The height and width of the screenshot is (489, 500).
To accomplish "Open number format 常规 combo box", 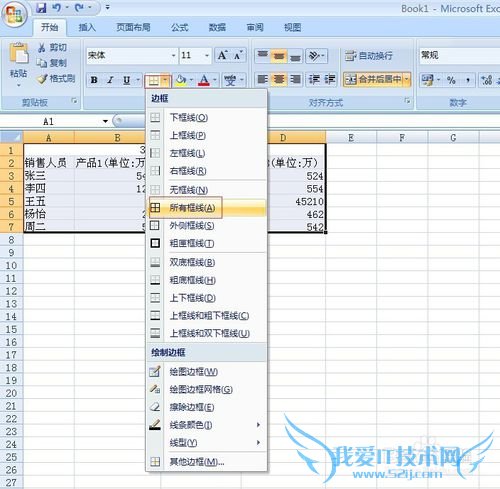I will 460,55.
